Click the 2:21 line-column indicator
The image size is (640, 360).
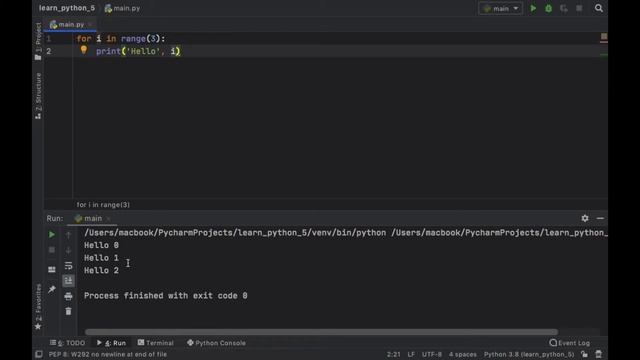coord(393,354)
